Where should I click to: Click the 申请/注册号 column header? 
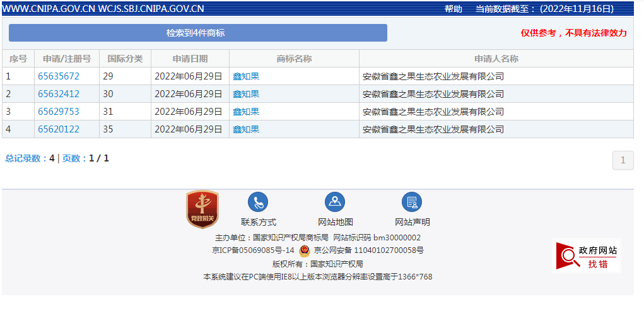pyautogui.click(x=67, y=59)
